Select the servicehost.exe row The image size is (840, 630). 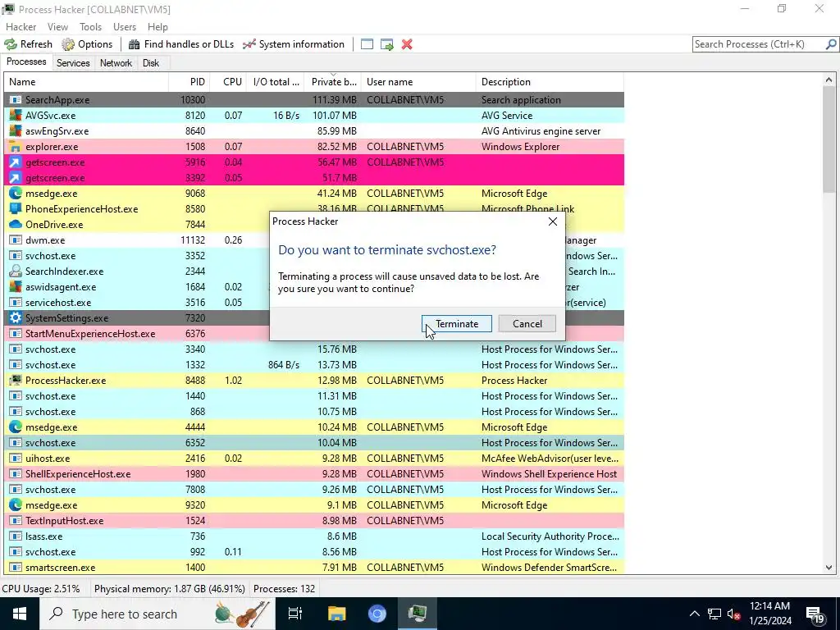(314, 303)
